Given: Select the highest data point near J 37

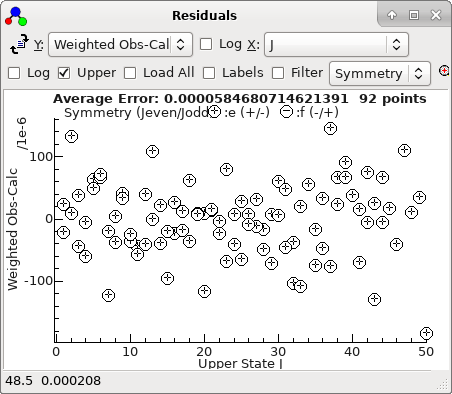Looking at the screenshot, I should pos(330,128).
